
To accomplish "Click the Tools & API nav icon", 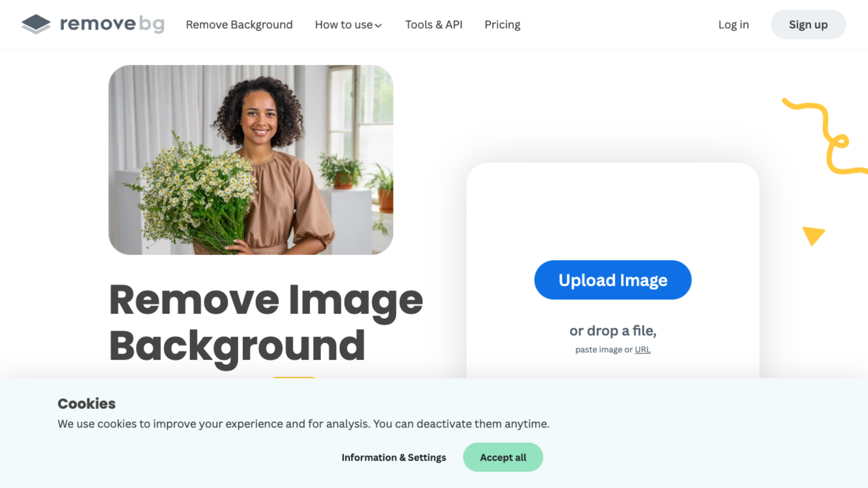I will [x=433, y=24].
